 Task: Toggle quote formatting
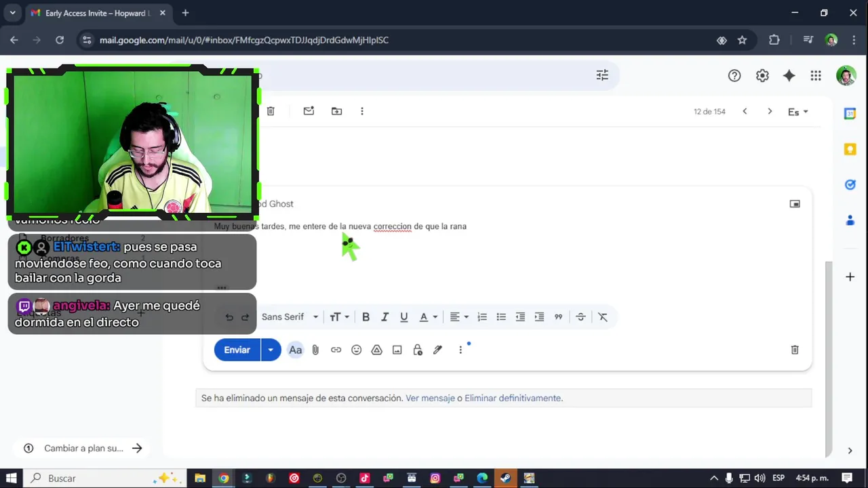[x=558, y=317]
